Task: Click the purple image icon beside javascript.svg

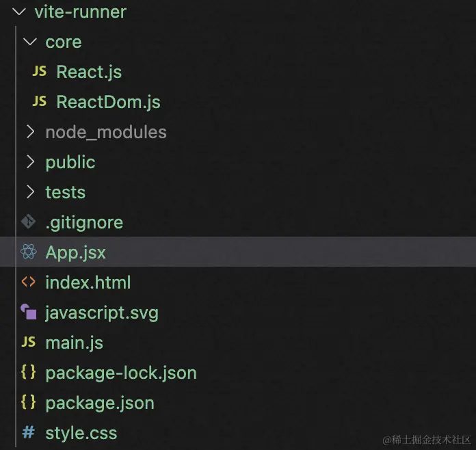Action: (29, 312)
